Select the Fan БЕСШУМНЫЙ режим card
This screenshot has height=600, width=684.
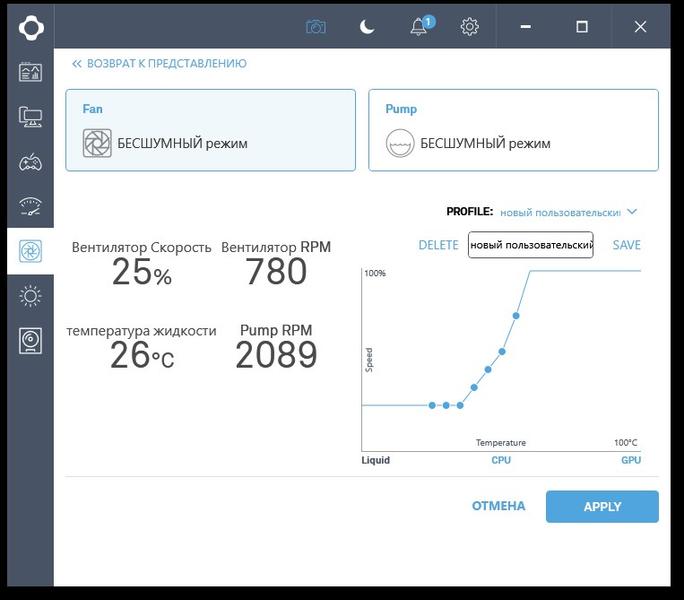pos(210,130)
